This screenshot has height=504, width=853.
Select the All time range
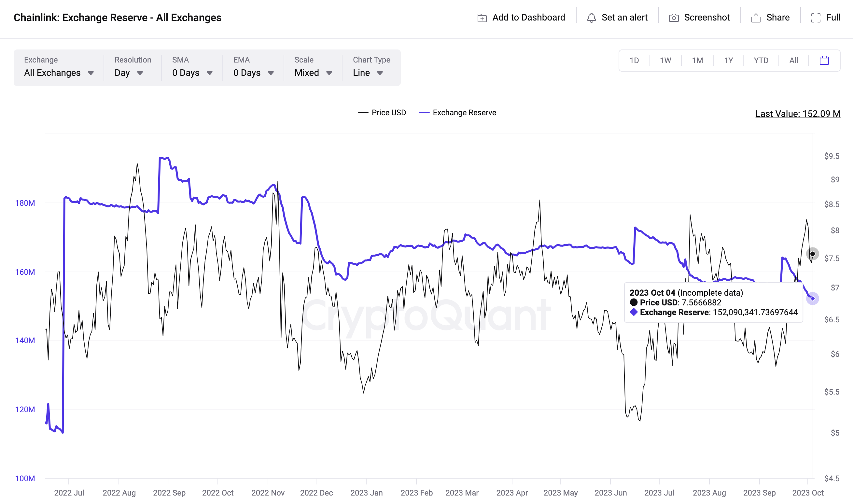[793, 61]
